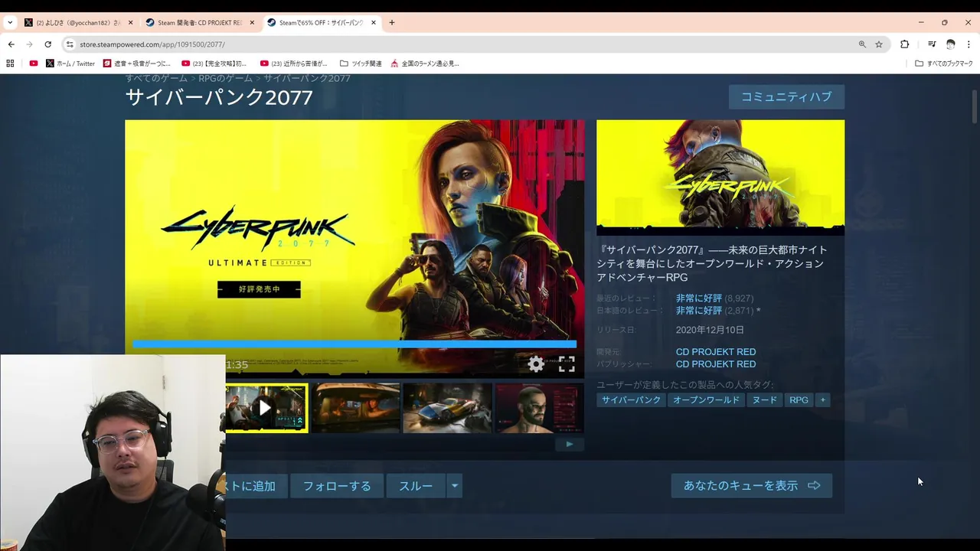Viewport: 980px width, 551px height.
Task: Expand the ツイッチ関連 bookmark folder
Action: [x=361, y=64]
